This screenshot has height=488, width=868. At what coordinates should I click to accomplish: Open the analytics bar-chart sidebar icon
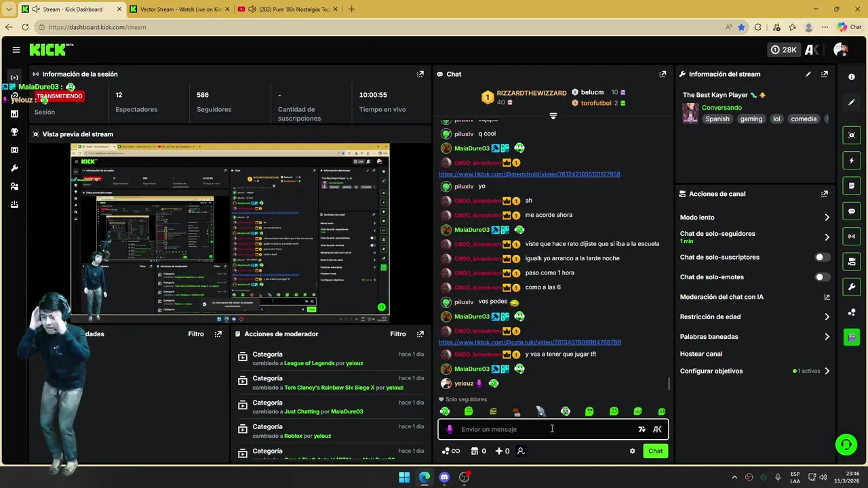click(14, 114)
